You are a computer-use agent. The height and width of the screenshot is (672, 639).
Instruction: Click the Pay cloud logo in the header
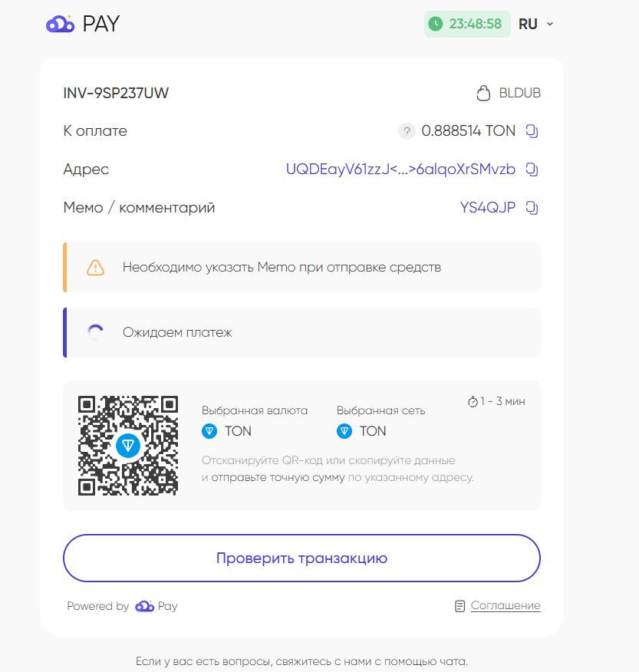point(60,24)
